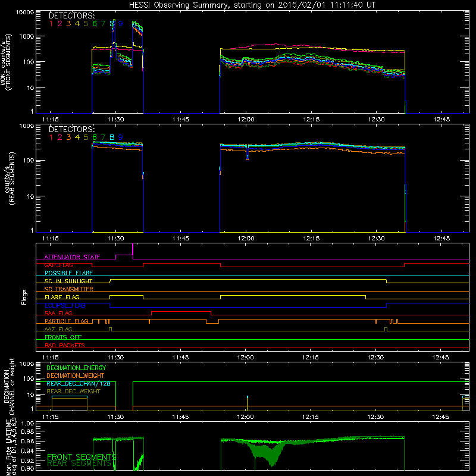Click detector number 5 in rear segments legend
Image resolution: width=476 pixels, height=476 pixels.
(86, 137)
